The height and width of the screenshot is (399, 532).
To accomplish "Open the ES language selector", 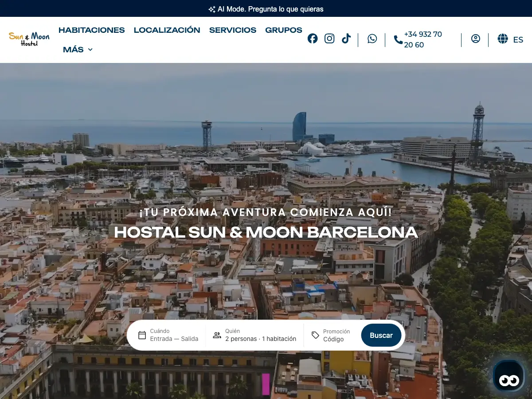I will tap(518, 40).
